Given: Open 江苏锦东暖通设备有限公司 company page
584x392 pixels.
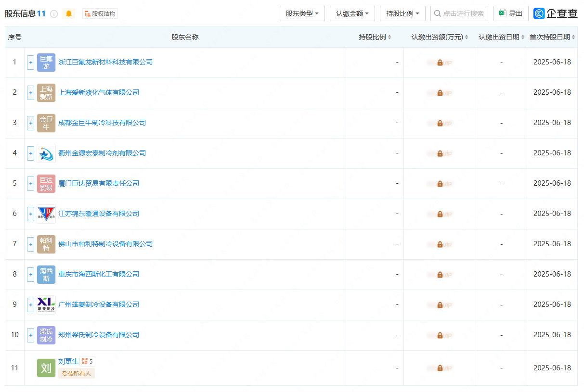Looking at the screenshot, I should (x=99, y=214).
